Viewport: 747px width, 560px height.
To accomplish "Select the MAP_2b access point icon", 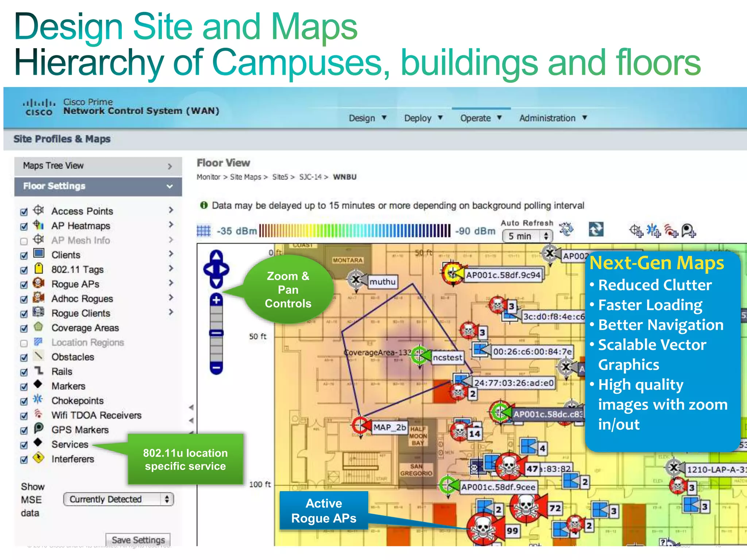I will pyautogui.click(x=361, y=425).
